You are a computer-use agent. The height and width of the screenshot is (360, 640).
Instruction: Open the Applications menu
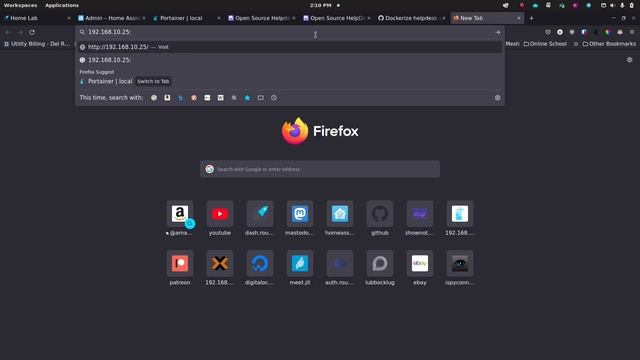(62, 5)
